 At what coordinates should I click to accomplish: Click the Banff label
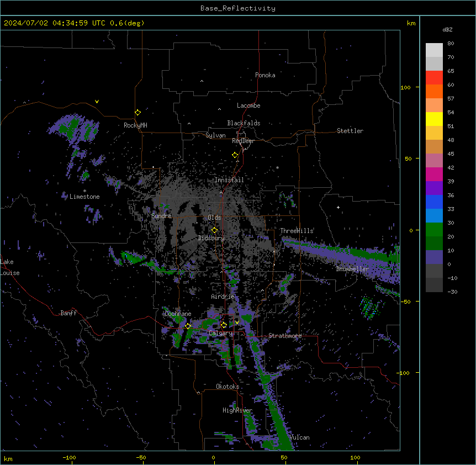tap(68, 313)
